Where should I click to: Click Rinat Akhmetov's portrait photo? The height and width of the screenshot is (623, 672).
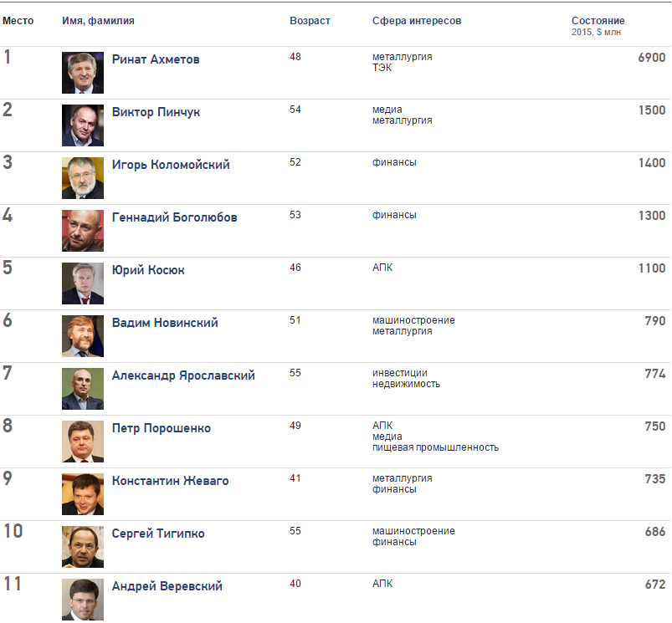83,73
